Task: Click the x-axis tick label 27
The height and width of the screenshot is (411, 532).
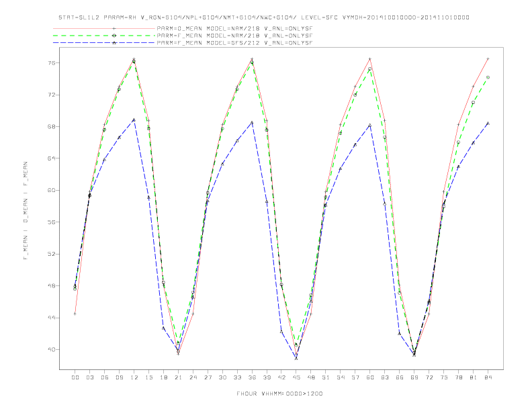Action: 208,377
